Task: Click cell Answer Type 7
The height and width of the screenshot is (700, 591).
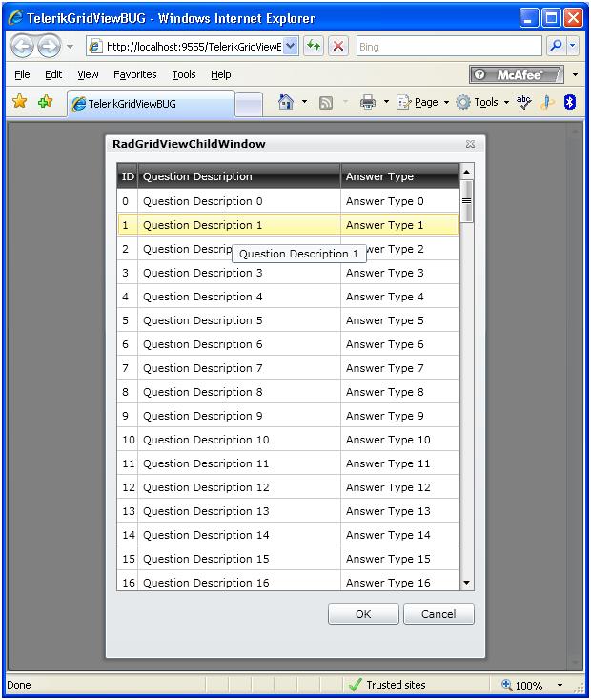Action: click(400, 368)
